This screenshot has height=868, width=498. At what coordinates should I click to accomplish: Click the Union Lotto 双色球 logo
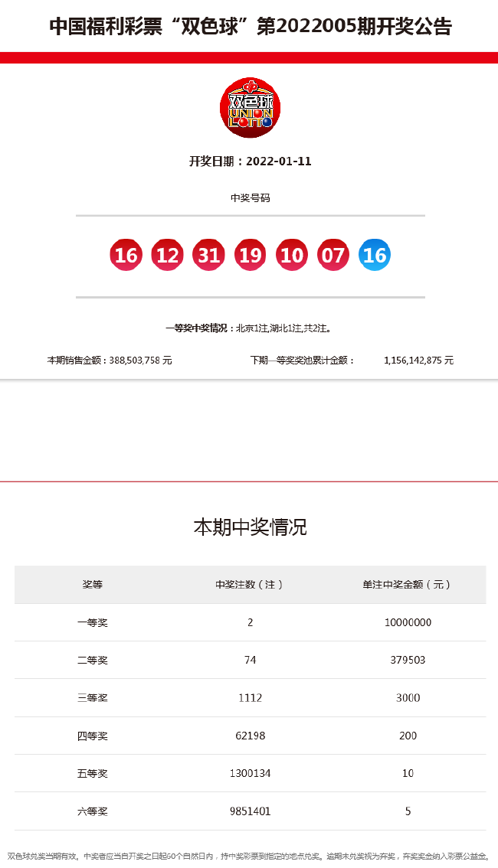click(x=250, y=108)
